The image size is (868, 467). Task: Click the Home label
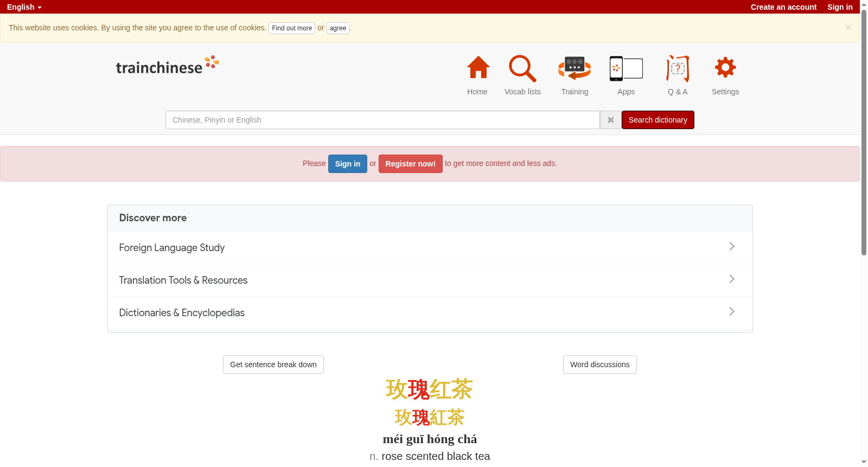[477, 92]
